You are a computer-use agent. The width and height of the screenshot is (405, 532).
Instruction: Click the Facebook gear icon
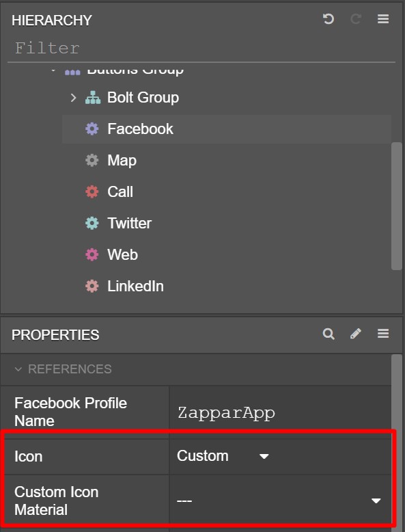tap(92, 129)
